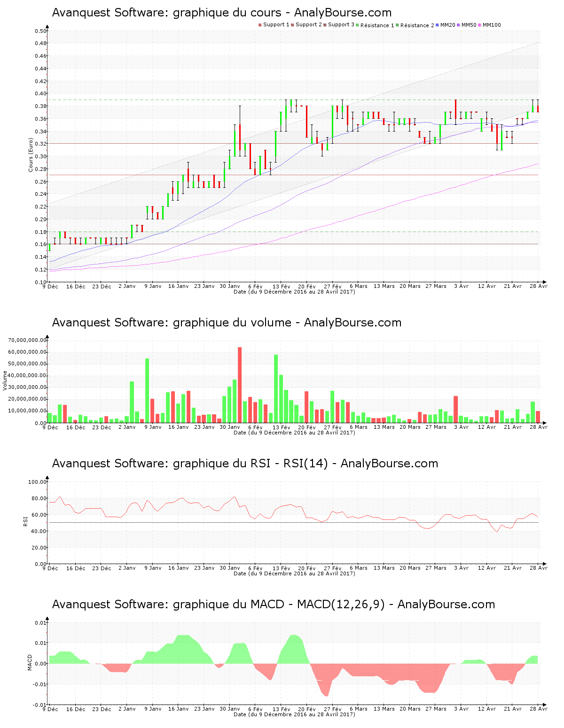Viewport: 564px width, 728px height.
Task: Click the date range caption under the price chart
Action: pos(294,292)
